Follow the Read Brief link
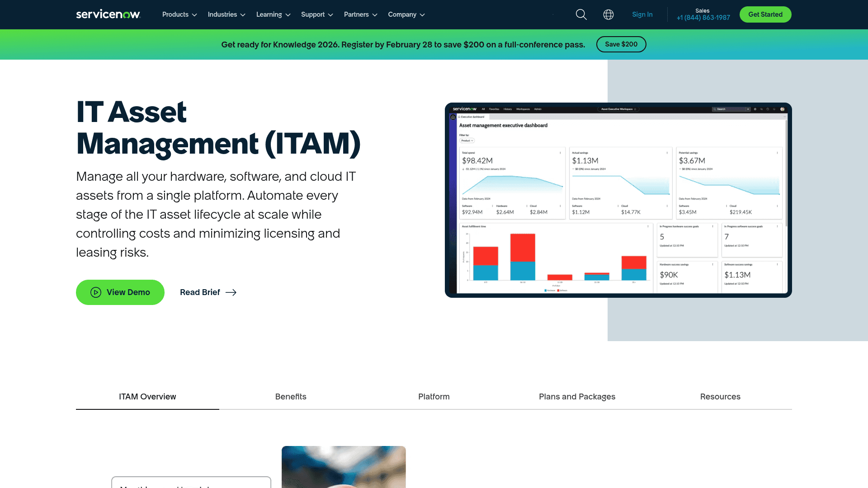 200,292
